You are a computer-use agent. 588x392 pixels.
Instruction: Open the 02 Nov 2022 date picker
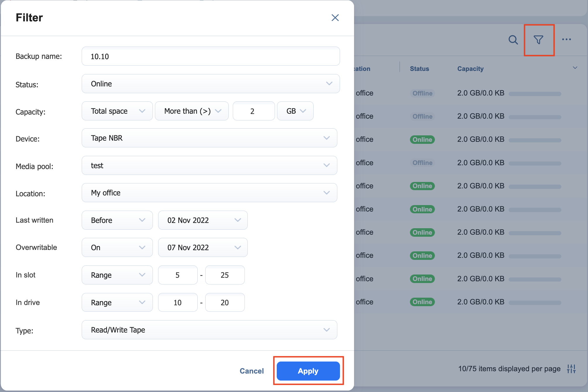[203, 220]
